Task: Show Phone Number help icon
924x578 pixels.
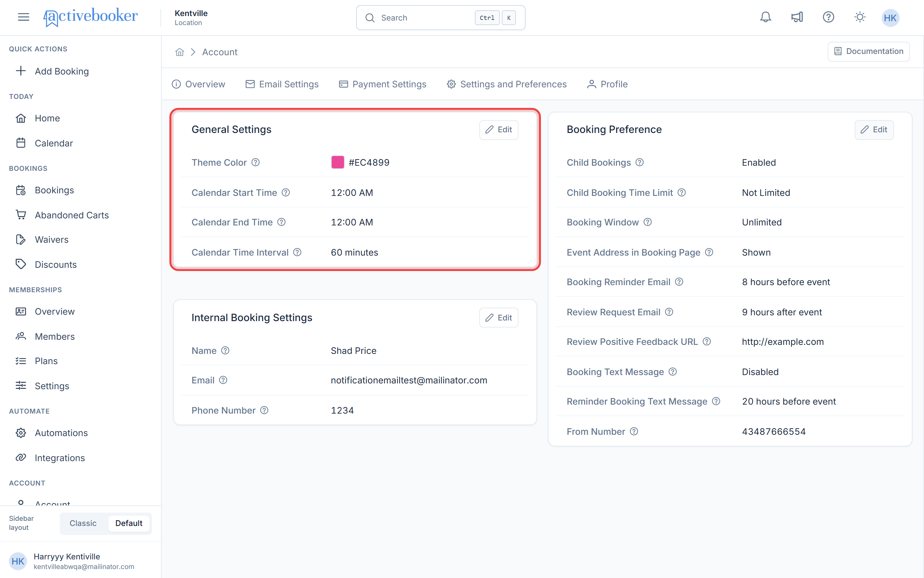Action: tap(264, 410)
